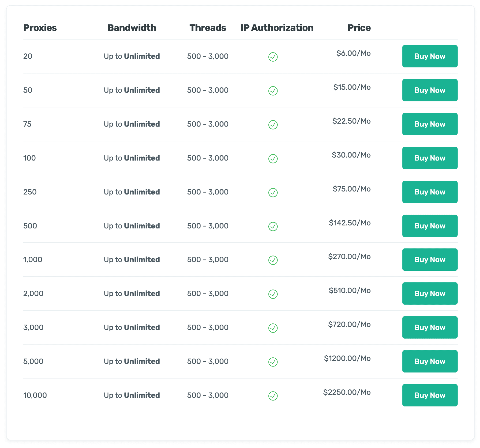Image resolution: width=480 pixels, height=448 pixels.
Task: Click Buy Now for the 250 proxies plan
Action: [x=430, y=192]
